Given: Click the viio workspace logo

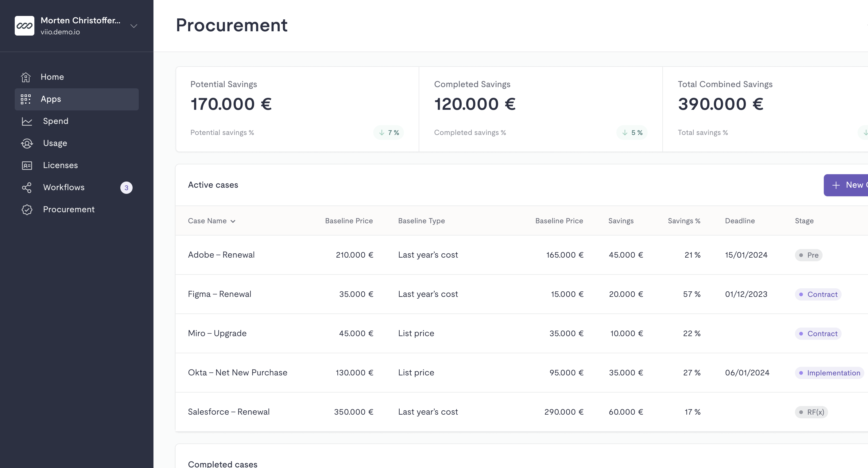Looking at the screenshot, I should coord(24,25).
